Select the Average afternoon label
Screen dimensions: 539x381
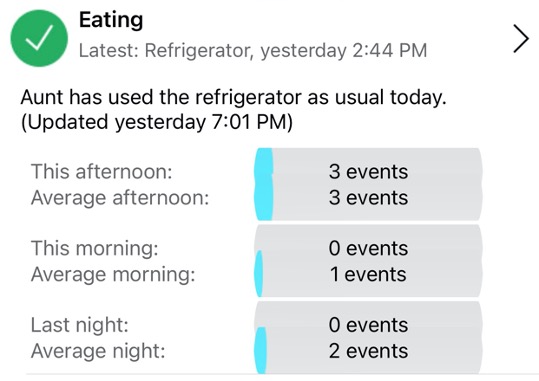[x=120, y=198]
